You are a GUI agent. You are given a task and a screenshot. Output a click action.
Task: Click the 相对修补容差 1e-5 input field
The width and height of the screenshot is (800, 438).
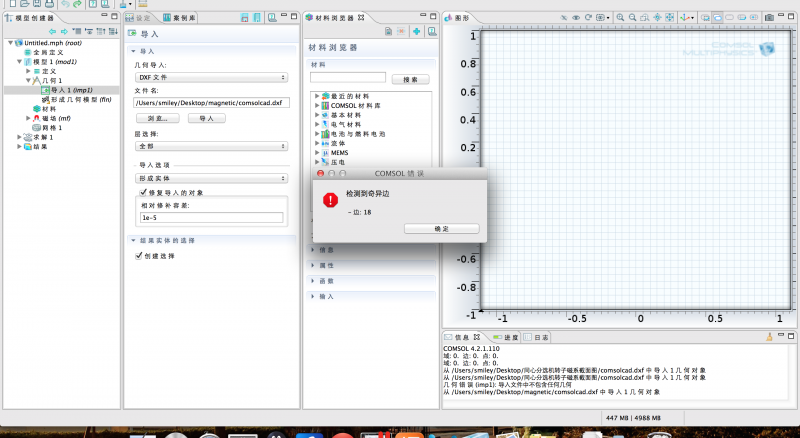tap(212, 217)
